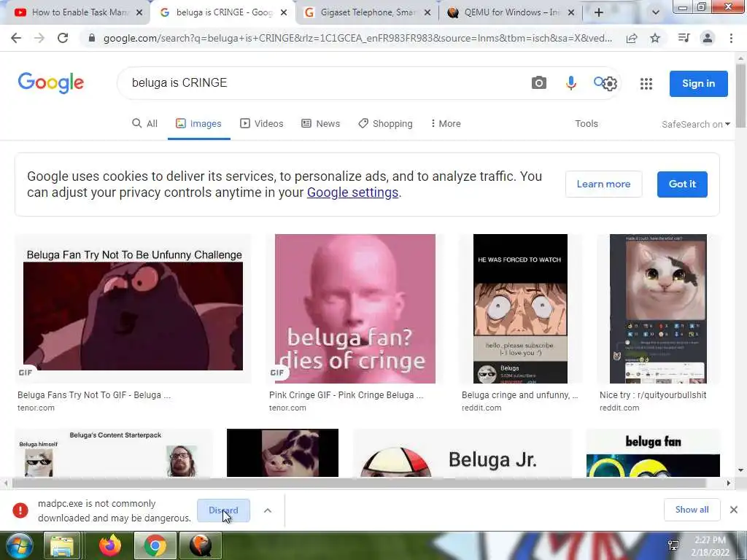Expand madpc.exe download options chevron
Viewport: 747px width, 560px height.
[x=268, y=510]
